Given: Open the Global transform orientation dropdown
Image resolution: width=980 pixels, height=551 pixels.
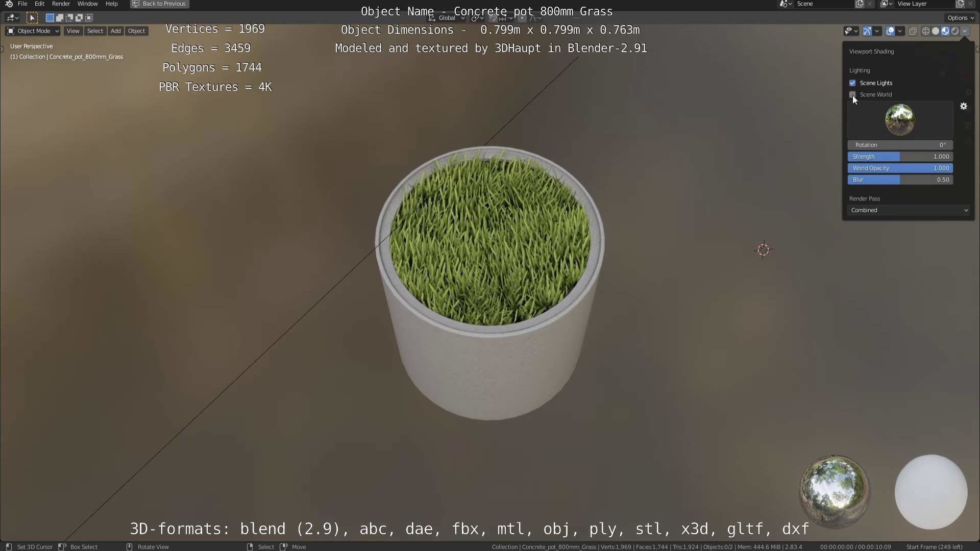Looking at the screenshot, I should (x=447, y=18).
